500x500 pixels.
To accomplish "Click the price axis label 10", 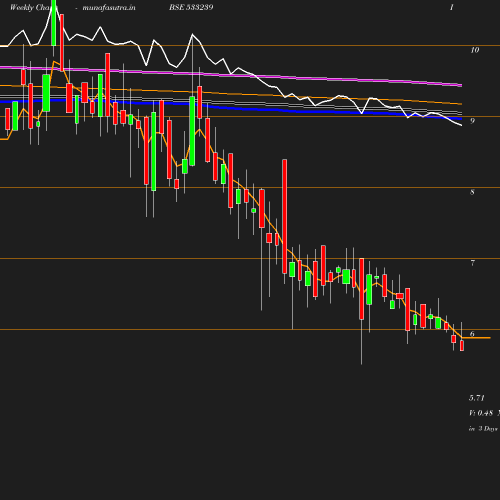I will (475, 50).
